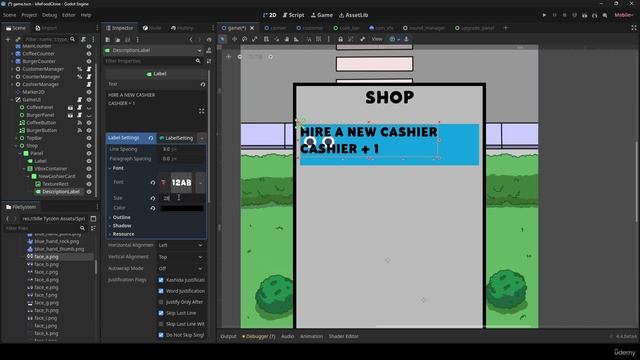This screenshot has width=640, height=360.
Task: Click the signal icon on CoffeeButton
Action: point(80,122)
